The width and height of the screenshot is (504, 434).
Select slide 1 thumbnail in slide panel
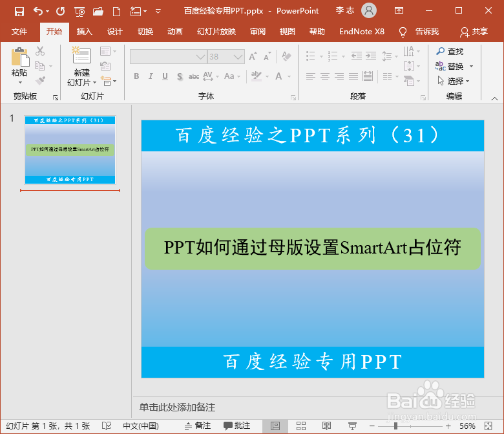click(x=70, y=150)
